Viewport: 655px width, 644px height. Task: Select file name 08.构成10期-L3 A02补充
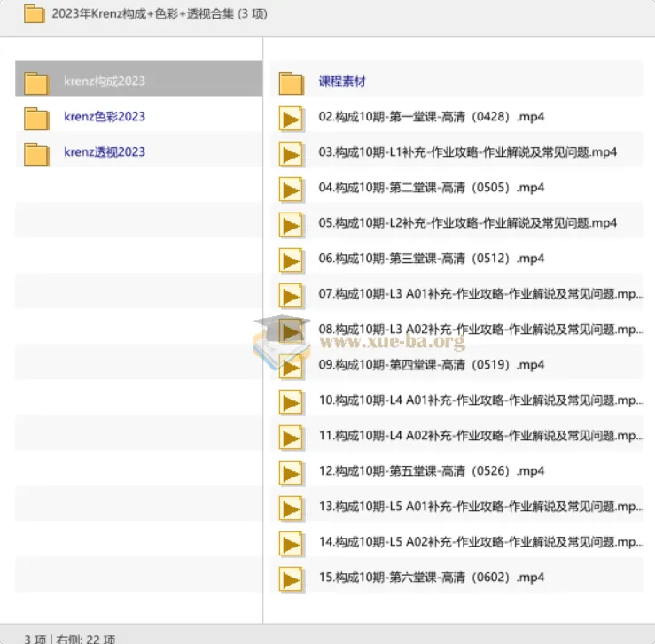[x=481, y=330]
